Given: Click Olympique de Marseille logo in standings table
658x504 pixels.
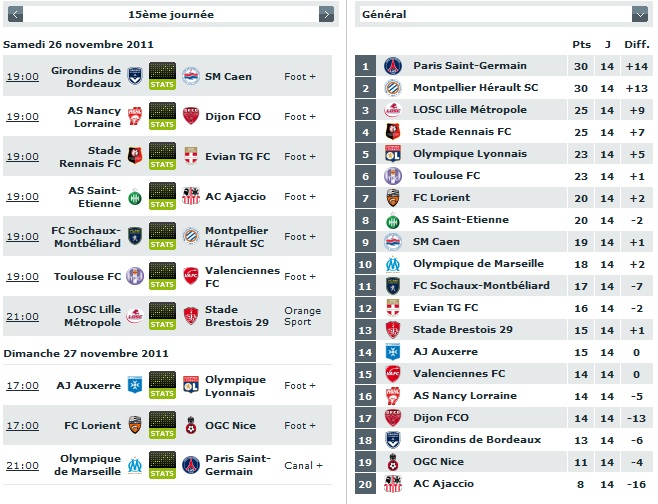Looking at the screenshot, I should (x=393, y=264).
